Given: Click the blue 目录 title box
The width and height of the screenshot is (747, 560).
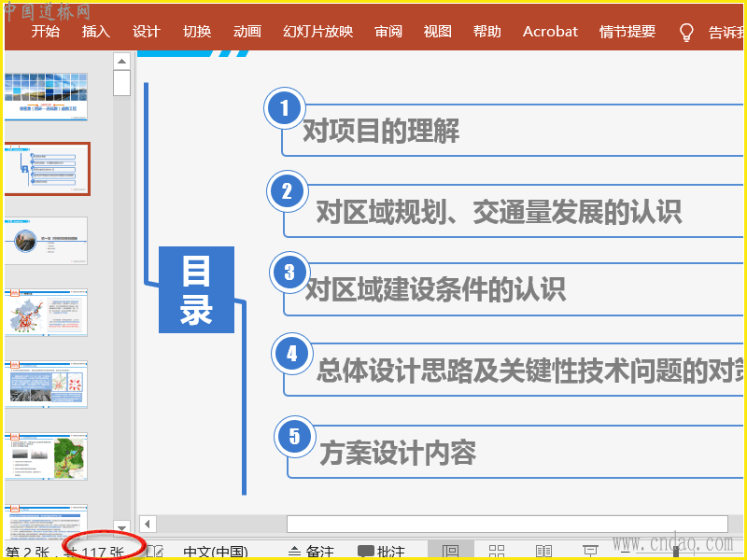Looking at the screenshot, I should pyautogui.click(x=196, y=289).
